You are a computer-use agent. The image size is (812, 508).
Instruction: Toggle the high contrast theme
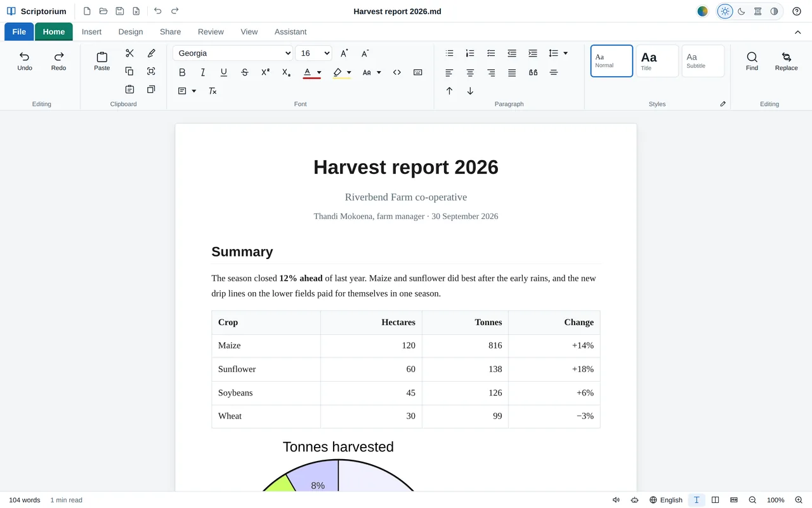[774, 11]
